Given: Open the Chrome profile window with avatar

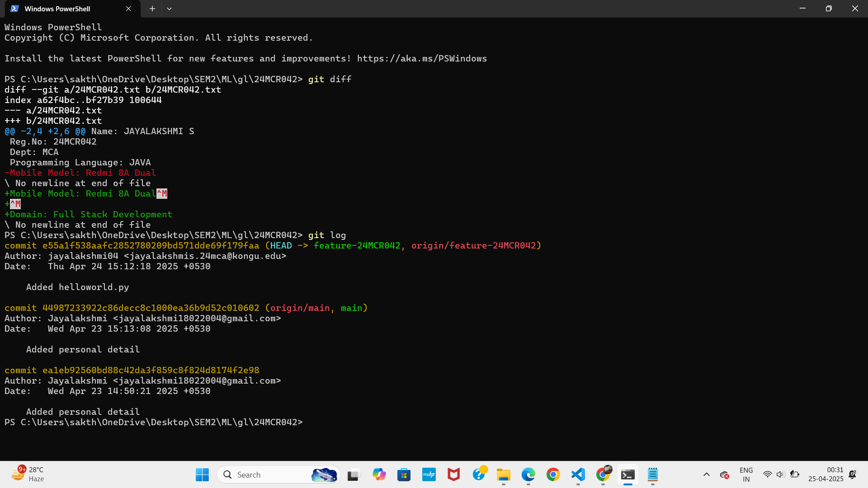Looking at the screenshot, I should click(603, 474).
